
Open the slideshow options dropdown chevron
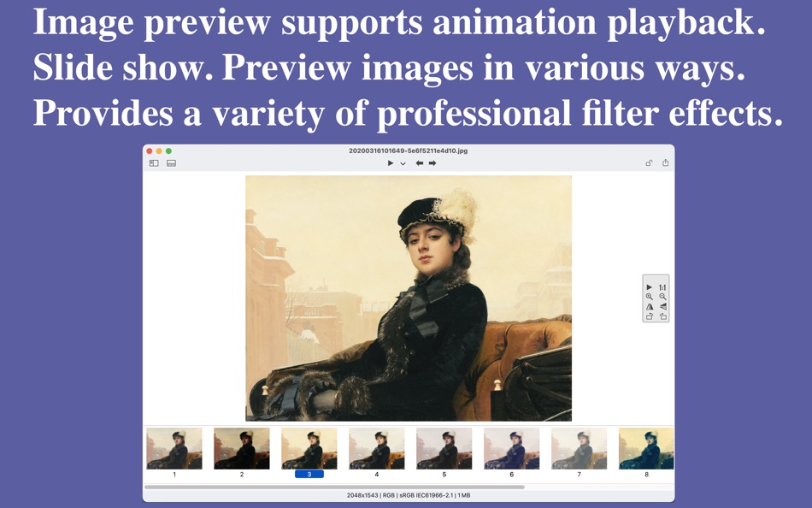click(x=403, y=164)
